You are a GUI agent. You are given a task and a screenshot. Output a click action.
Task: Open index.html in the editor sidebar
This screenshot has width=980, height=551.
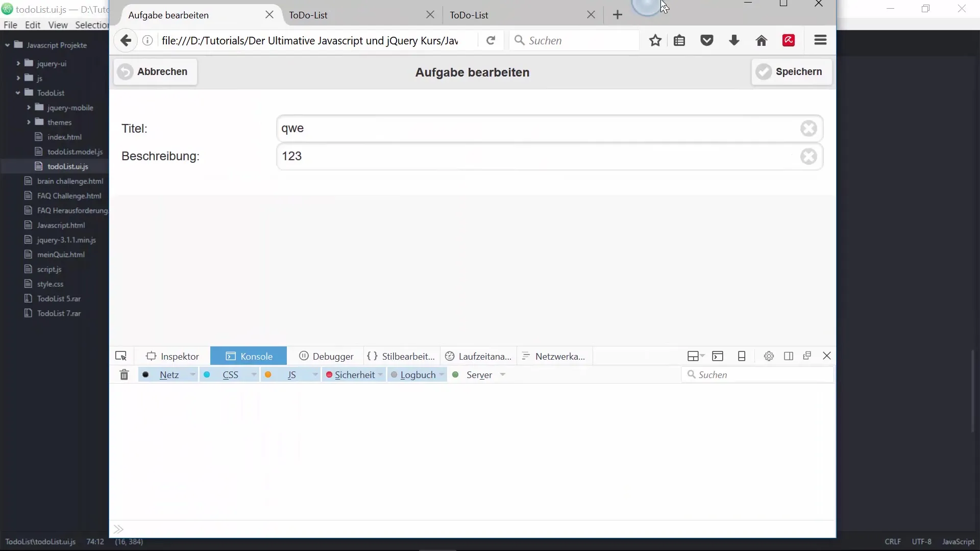(64, 137)
